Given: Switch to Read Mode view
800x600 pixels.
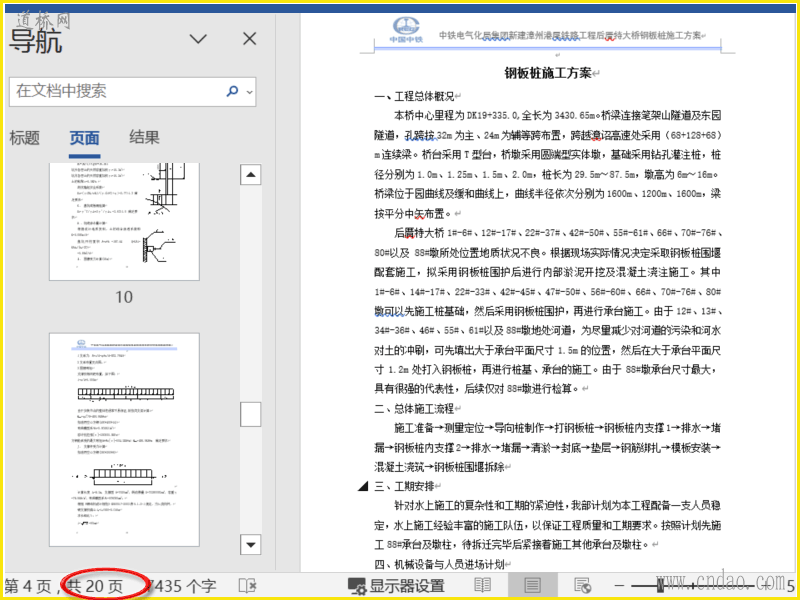Looking at the screenshot, I should click(x=483, y=586).
